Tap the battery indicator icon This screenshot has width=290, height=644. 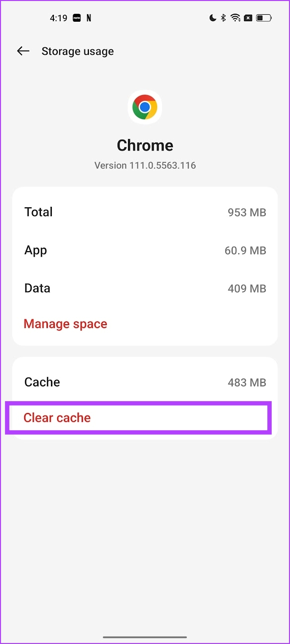click(x=263, y=18)
